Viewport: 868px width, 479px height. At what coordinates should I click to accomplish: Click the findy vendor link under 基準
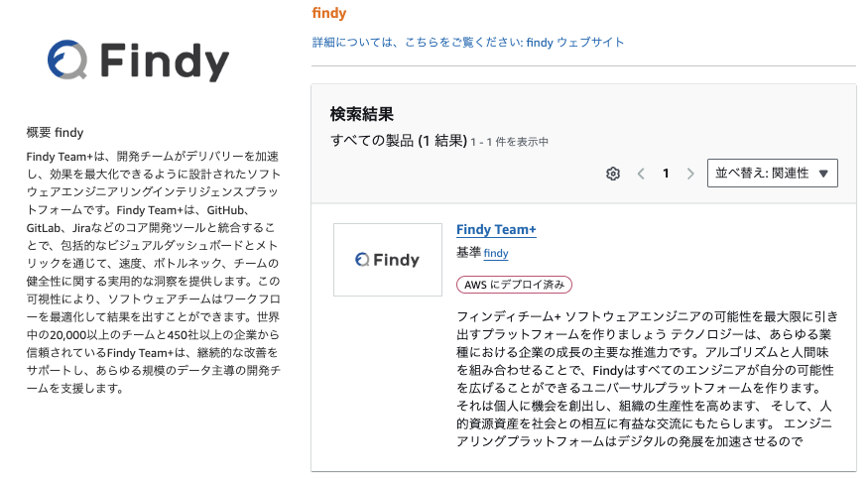point(495,253)
